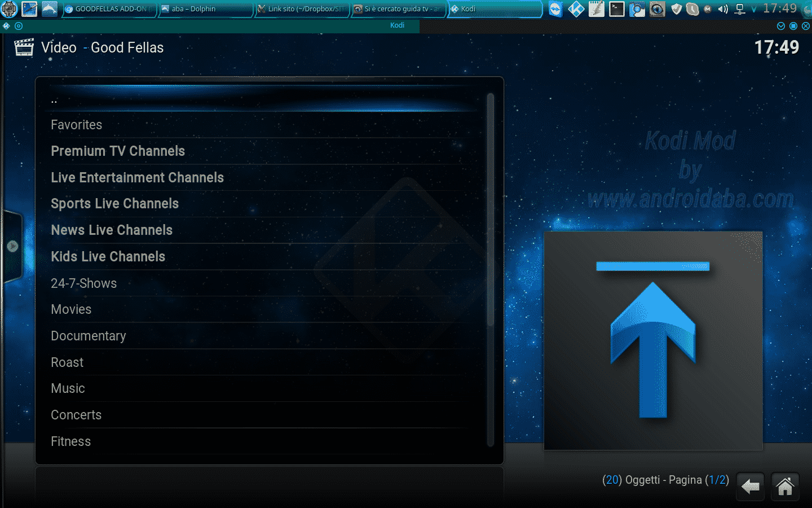The height and width of the screenshot is (508, 812).
Task: Click the Video clapperboard icon
Action: click(24, 47)
